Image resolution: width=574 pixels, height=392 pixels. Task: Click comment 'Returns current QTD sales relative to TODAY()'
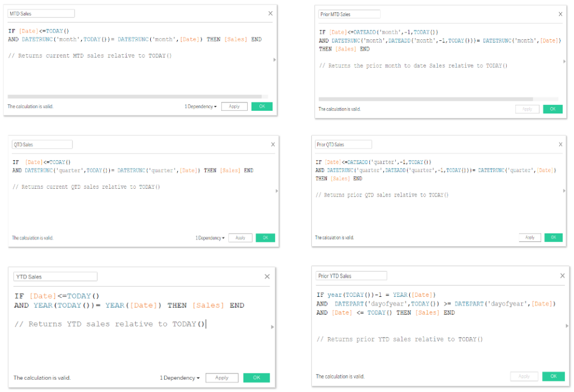pos(86,187)
